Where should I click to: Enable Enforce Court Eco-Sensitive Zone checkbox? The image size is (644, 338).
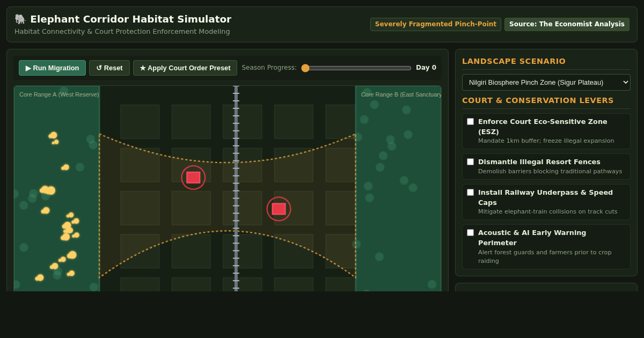(x=470, y=122)
